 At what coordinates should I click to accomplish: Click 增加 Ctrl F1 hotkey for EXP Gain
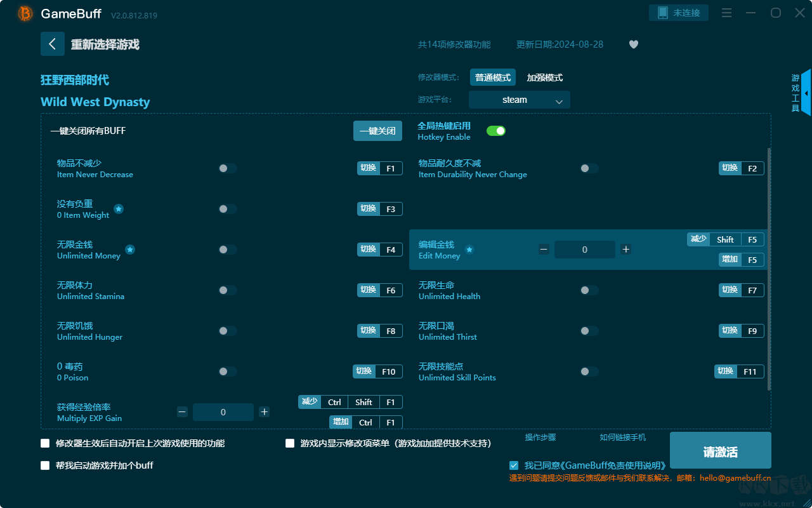coord(366,422)
